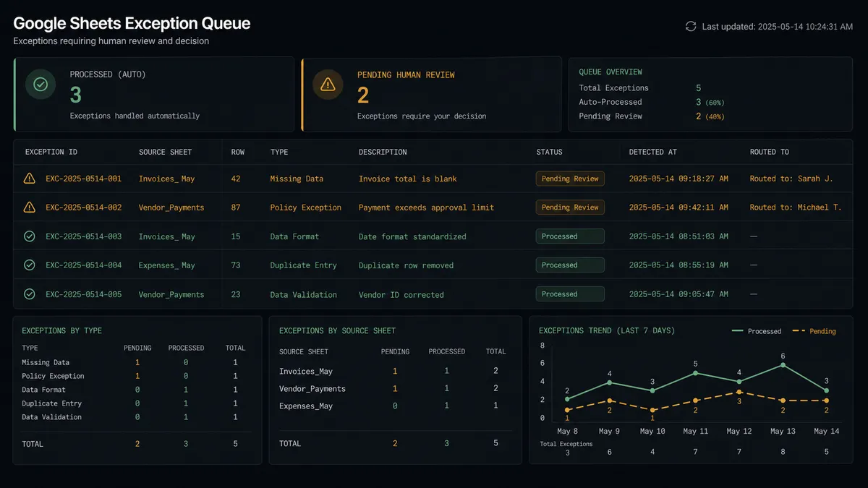Image resolution: width=868 pixels, height=488 pixels.
Task: Click the Google Sheets Exception Queue title
Action: [132, 23]
